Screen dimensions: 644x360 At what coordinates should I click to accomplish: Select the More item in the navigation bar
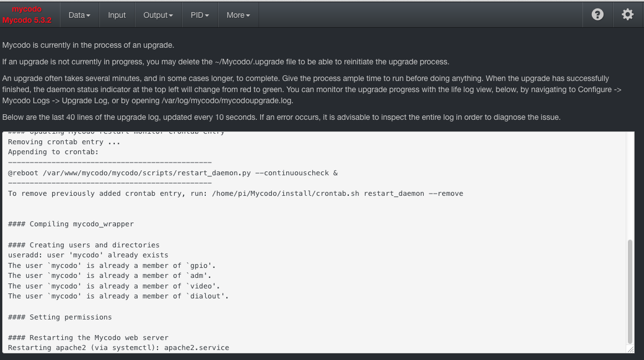pos(238,15)
